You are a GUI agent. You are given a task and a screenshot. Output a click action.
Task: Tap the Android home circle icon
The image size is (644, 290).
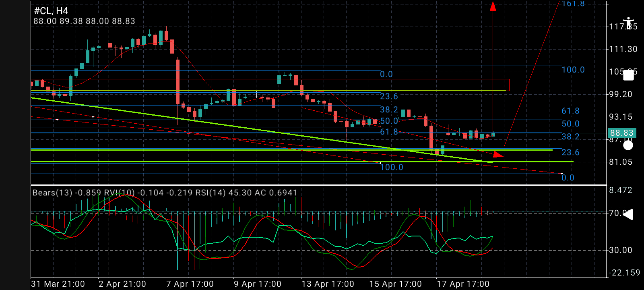pos(628,145)
